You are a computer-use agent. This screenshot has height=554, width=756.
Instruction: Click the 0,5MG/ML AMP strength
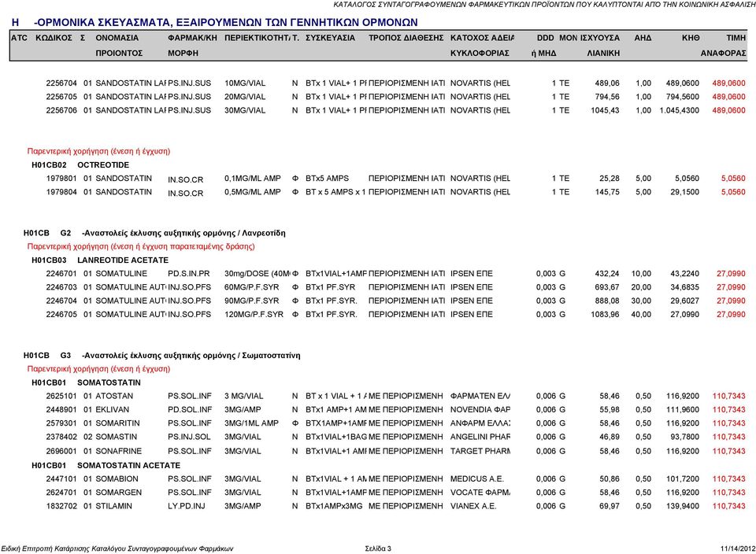(x=253, y=192)
